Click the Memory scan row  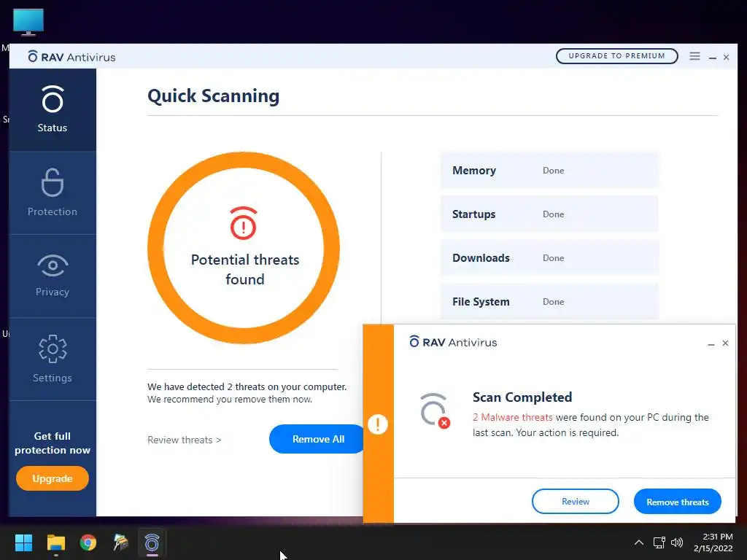(549, 171)
